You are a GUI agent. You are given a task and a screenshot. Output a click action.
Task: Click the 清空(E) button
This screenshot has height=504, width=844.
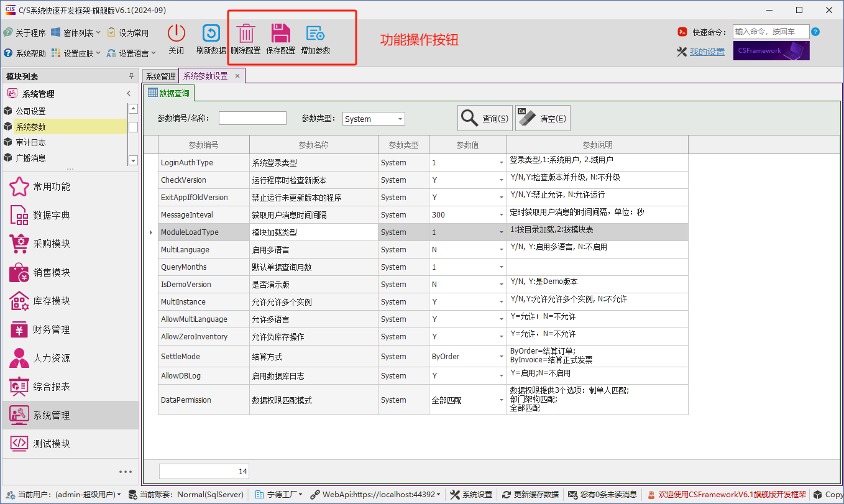click(543, 118)
